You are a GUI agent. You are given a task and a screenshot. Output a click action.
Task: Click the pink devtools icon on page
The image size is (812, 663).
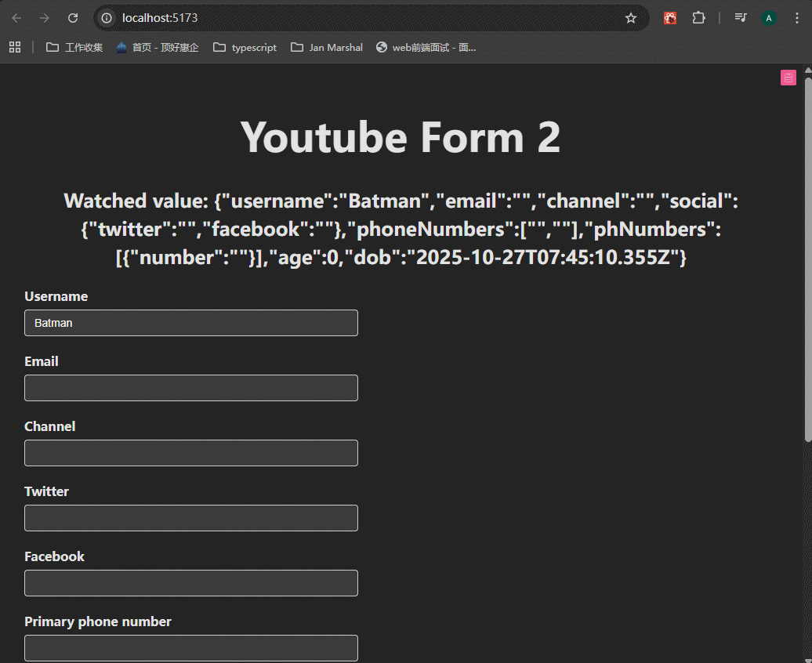pos(788,77)
